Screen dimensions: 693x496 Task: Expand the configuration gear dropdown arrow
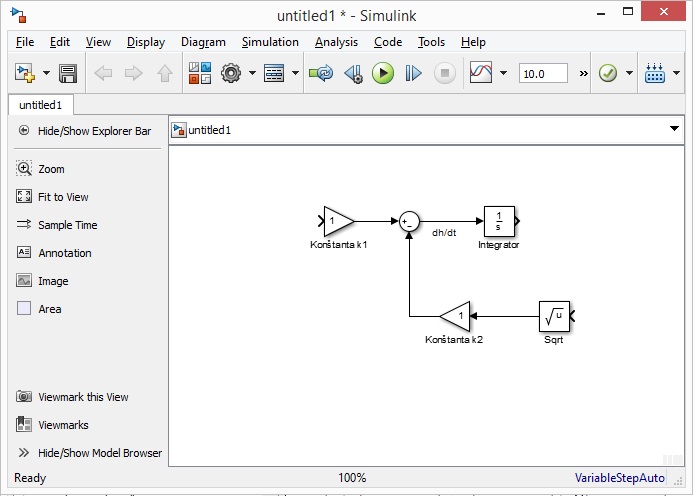tap(252, 73)
